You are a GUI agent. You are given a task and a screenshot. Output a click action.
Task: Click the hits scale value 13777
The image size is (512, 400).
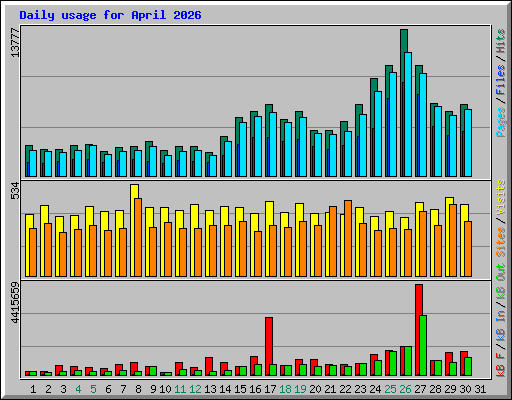pos(15,42)
